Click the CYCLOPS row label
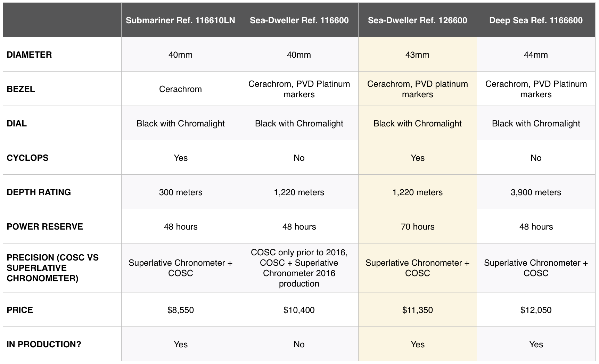Image resolution: width=599 pixels, height=364 pixels. coord(27,158)
